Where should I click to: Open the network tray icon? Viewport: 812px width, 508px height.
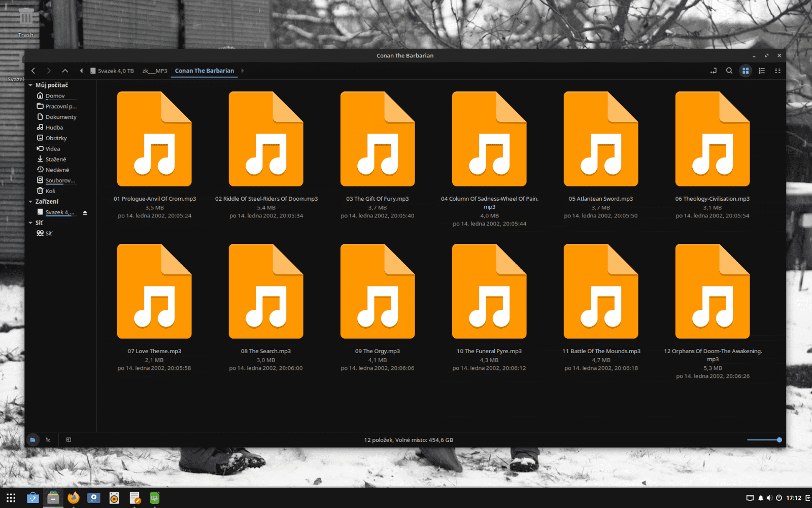point(750,498)
